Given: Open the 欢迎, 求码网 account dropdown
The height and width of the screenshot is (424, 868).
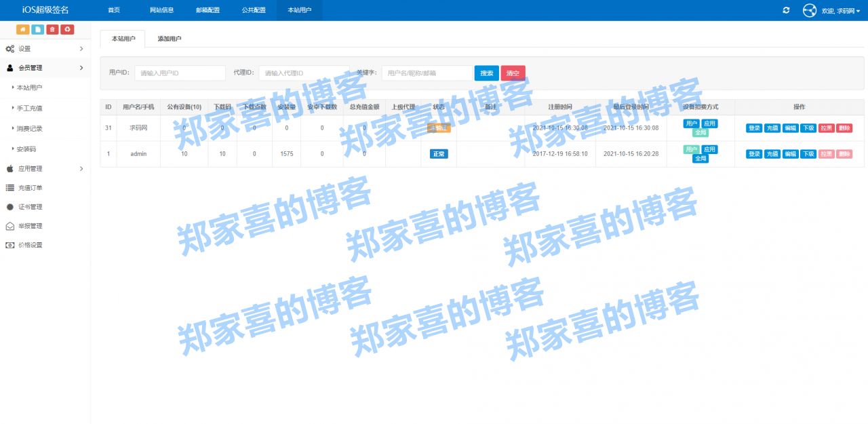Looking at the screenshot, I should pyautogui.click(x=841, y=11).
